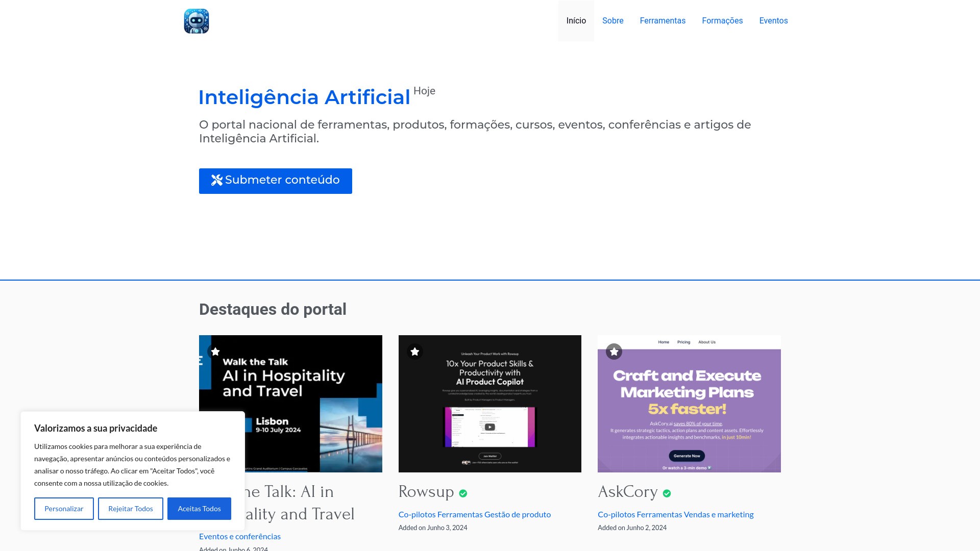Click the green verified badge next to Rowsup

click(463, 493)
